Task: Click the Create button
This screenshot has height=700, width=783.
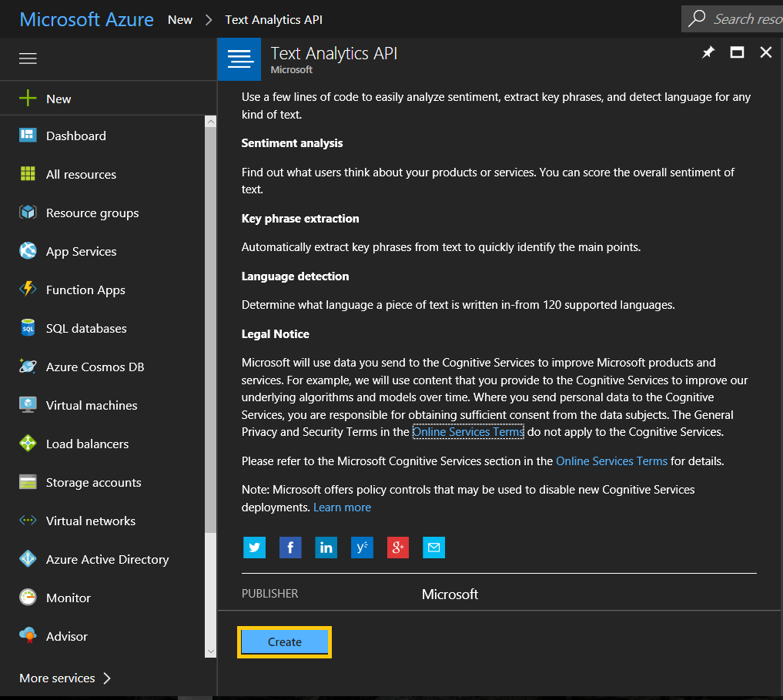Action: (x=285, y=642)
